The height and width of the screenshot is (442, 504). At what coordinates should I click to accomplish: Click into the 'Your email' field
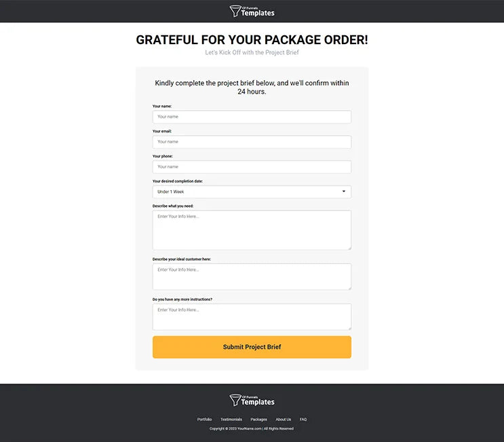(x=252, y=142)
